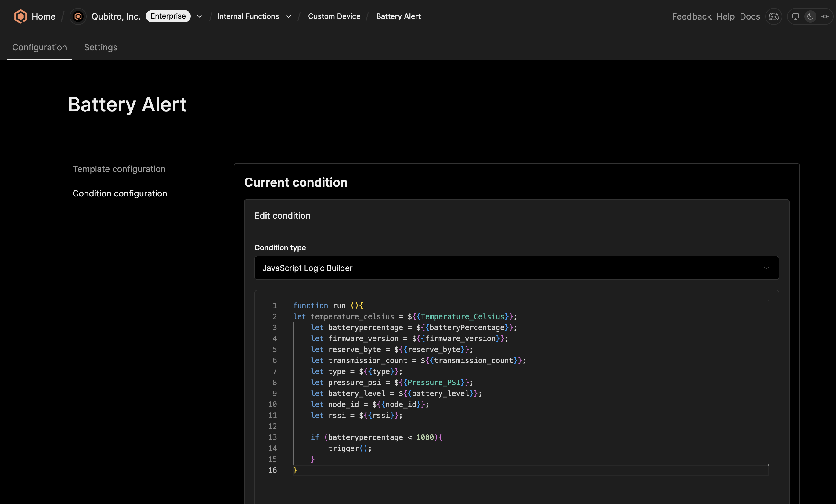The image size is (836, 504).
Task: Click the 'Battery Alert' page title
Action: [127, 104]
